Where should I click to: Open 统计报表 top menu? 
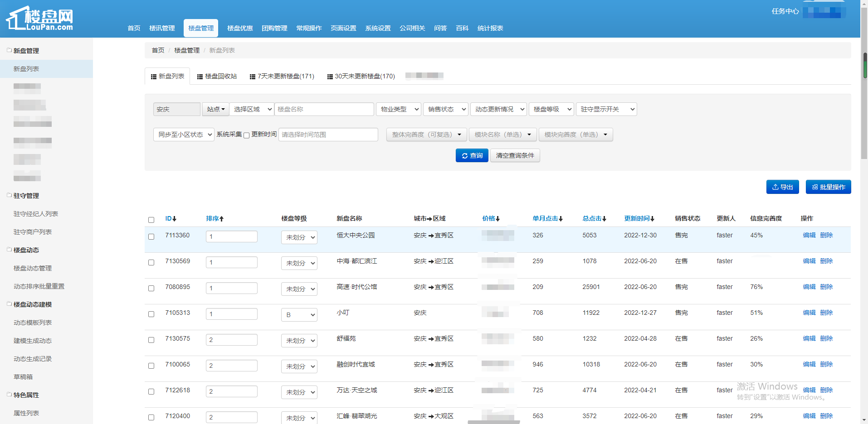tap(490, 28)
